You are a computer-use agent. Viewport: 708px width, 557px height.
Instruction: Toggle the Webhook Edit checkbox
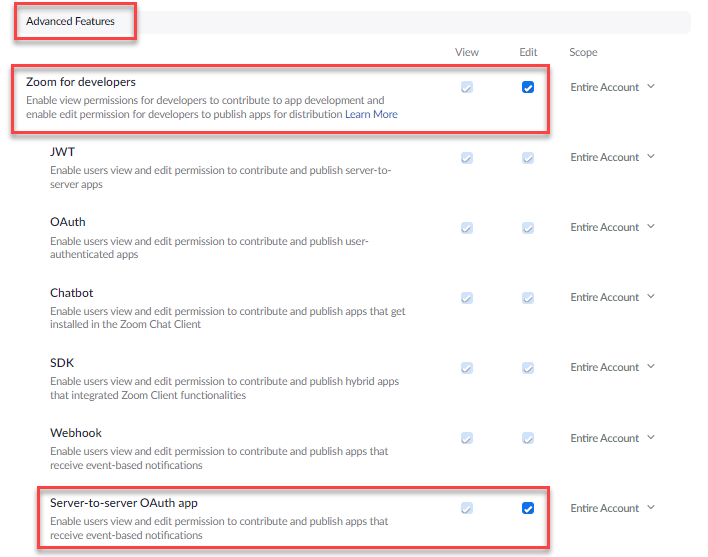pyautogui.click(x=527, y=438)
